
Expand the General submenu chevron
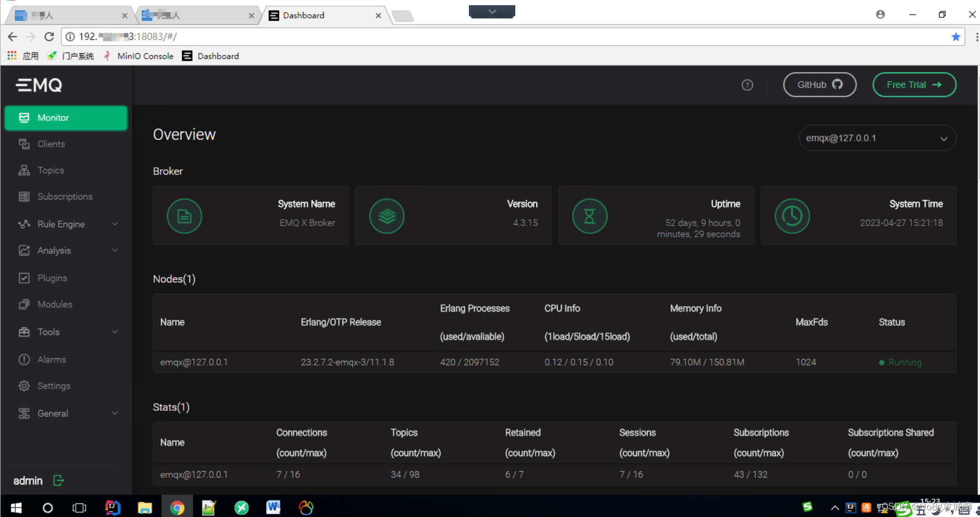click(115, 413)
